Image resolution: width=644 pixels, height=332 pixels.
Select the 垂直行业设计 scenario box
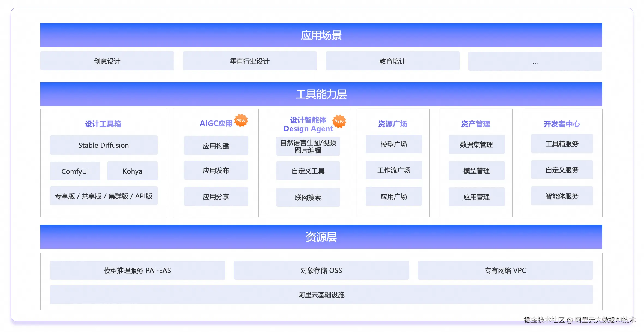[x=250, y=61]
